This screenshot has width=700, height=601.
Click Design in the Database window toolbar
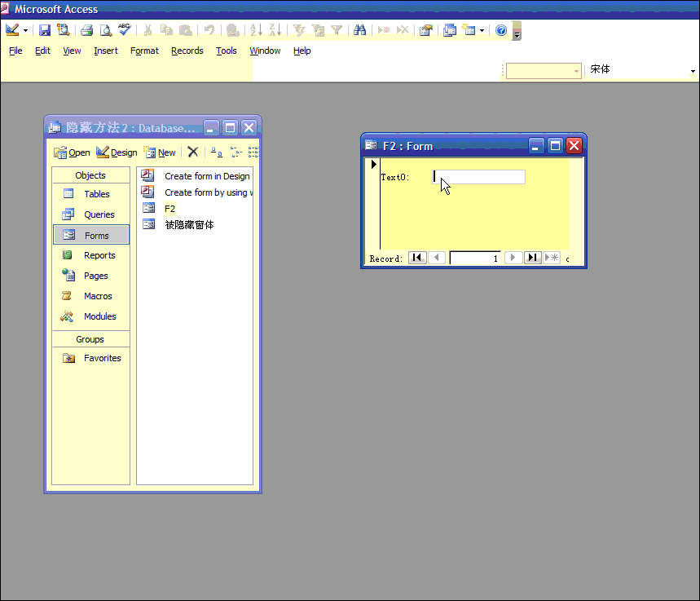pos(117,152)
